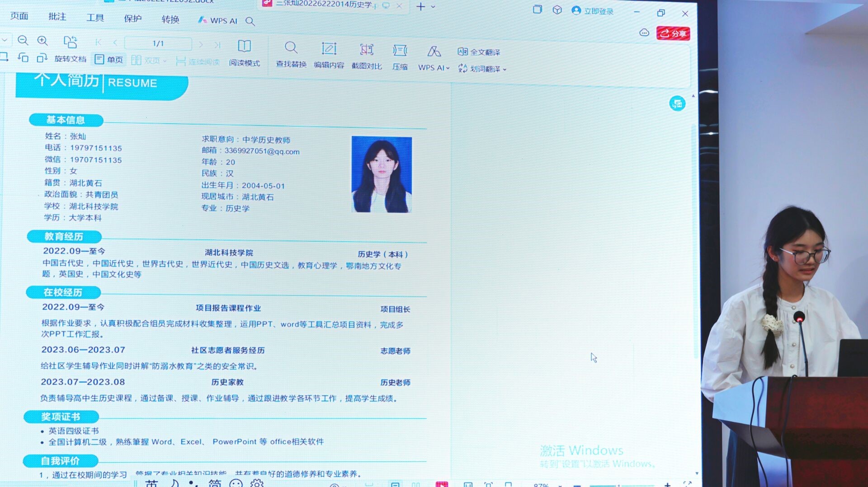Expand the new tab dropdown arrow
The width and height of the screenshot is (868, 487).
pos(433,7)
